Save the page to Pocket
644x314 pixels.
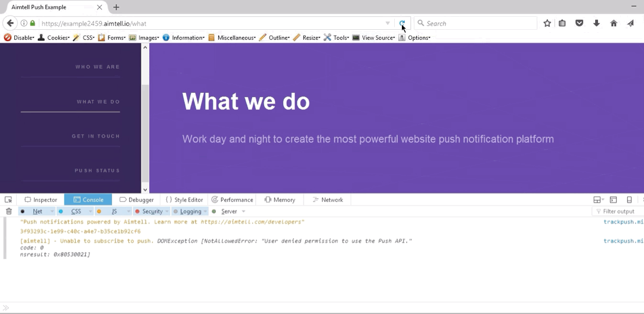579,23
